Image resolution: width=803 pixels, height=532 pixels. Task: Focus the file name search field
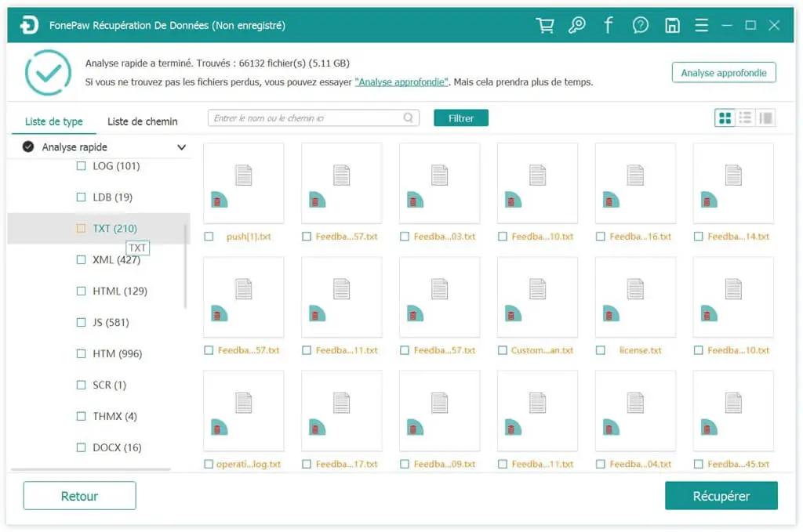pyautogui.click(x=306, y=118)
